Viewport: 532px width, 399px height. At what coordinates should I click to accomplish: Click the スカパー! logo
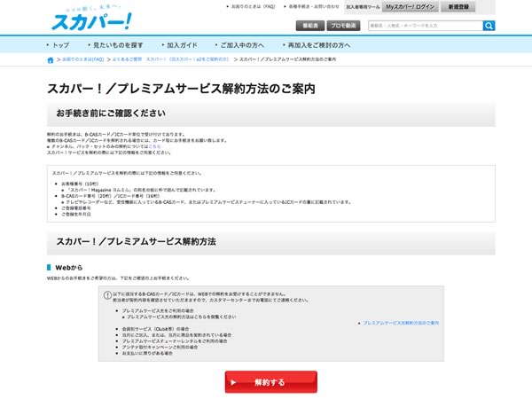(91, 20)
